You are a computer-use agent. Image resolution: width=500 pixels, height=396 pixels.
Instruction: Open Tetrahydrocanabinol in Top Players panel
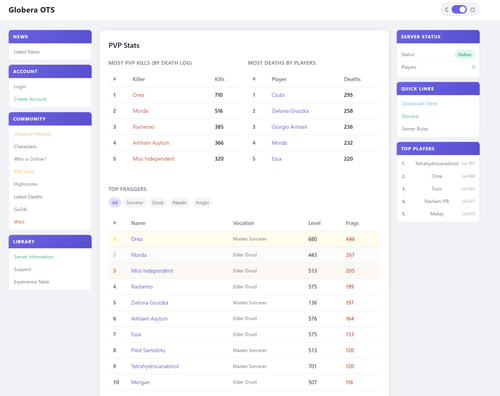tap(437, 164)
